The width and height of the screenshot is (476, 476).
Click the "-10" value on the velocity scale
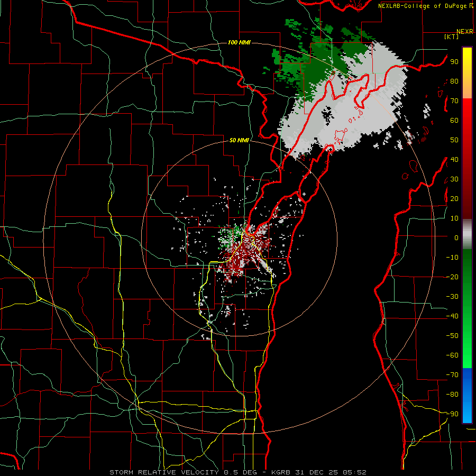tap(452, 258)
